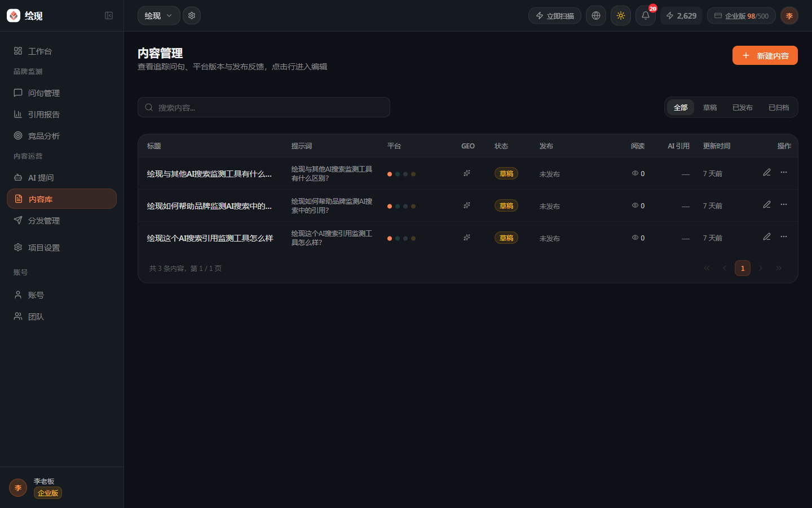
Task: Open 项目设置 in sidebar
Action: pos(61,247)
